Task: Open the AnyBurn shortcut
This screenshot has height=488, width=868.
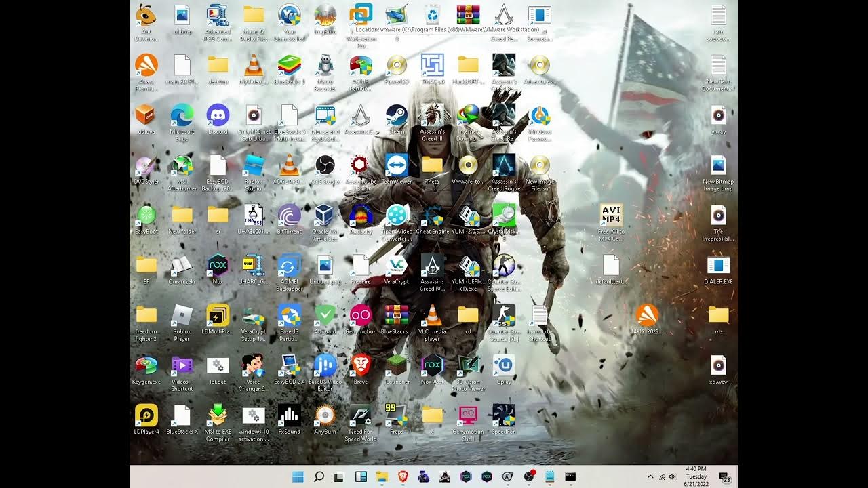Action: coord(325,420)
